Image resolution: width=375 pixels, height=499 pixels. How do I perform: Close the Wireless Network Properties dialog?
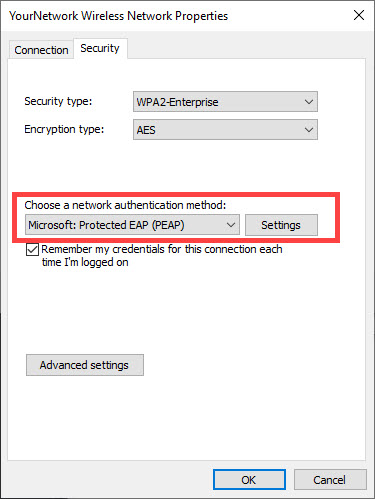pos(359,15)
